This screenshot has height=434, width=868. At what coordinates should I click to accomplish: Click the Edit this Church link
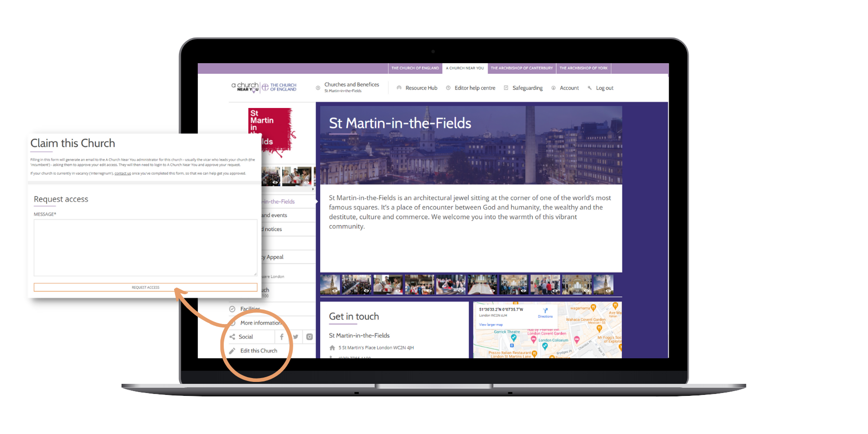coord(259,351)
